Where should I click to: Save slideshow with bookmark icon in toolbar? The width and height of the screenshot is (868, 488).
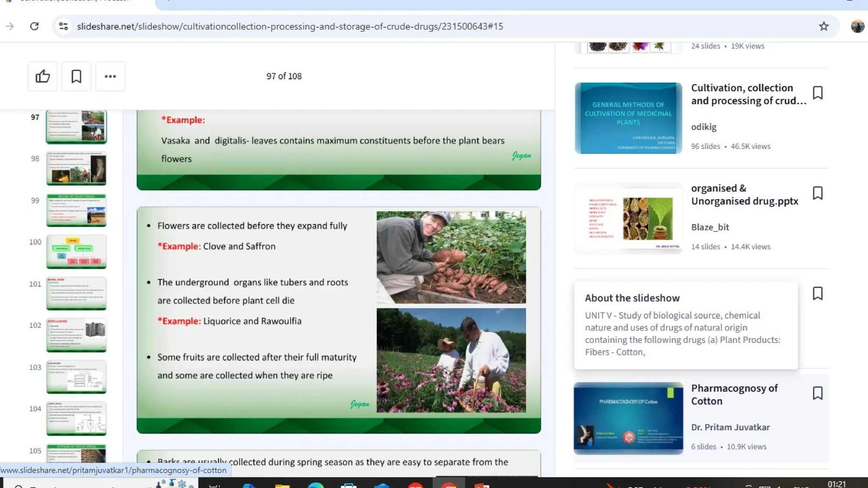point(76,76)
